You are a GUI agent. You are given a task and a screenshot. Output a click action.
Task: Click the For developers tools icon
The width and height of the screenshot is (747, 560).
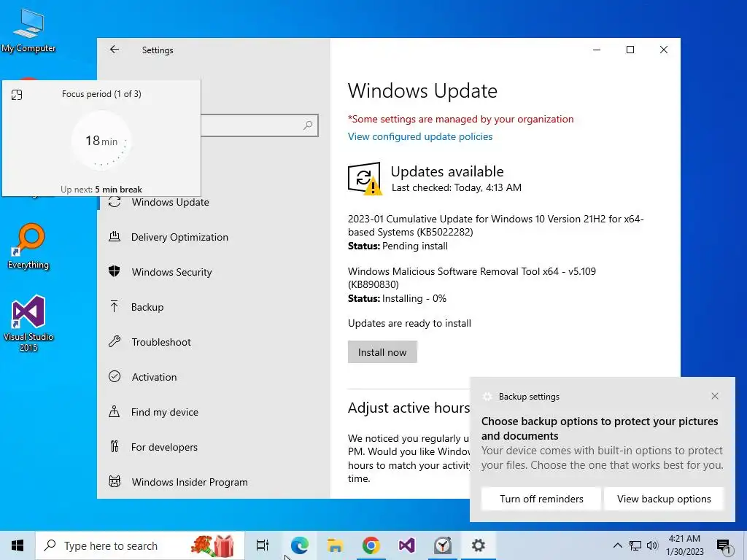coord(115,446)
